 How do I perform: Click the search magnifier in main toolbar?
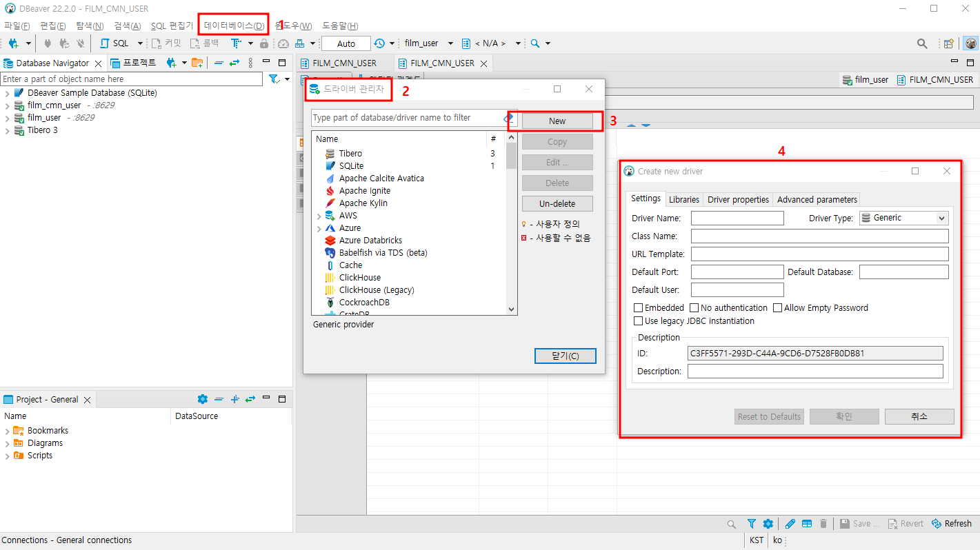tap(535, 43)
